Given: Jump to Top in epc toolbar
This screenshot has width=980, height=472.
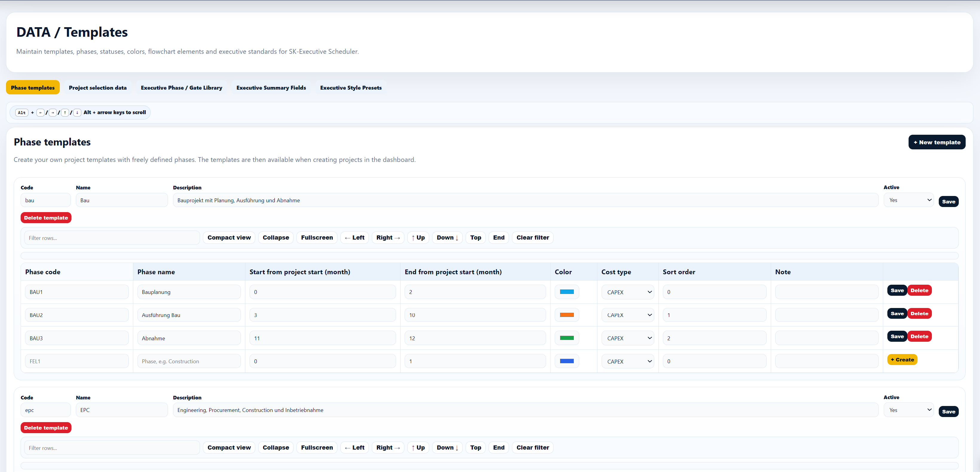Looking at the screenshot, I should (476, 447).
